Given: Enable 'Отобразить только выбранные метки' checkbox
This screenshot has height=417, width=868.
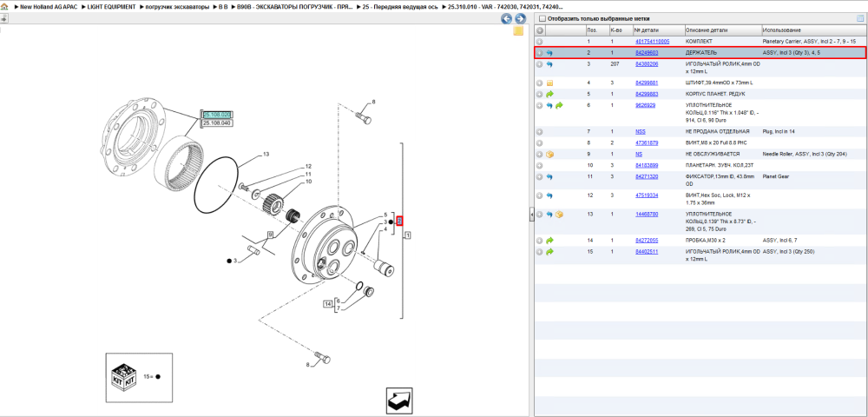Looking at the screenshot, I should pyautogui.click(x=542, y=19).
